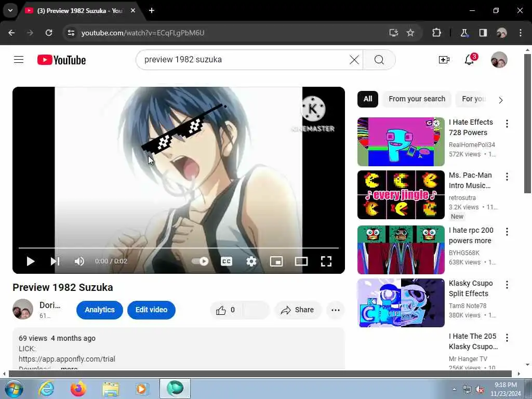Screen dimensions: 532x399
Task: View site information icon in address bar
Action: 71,33
